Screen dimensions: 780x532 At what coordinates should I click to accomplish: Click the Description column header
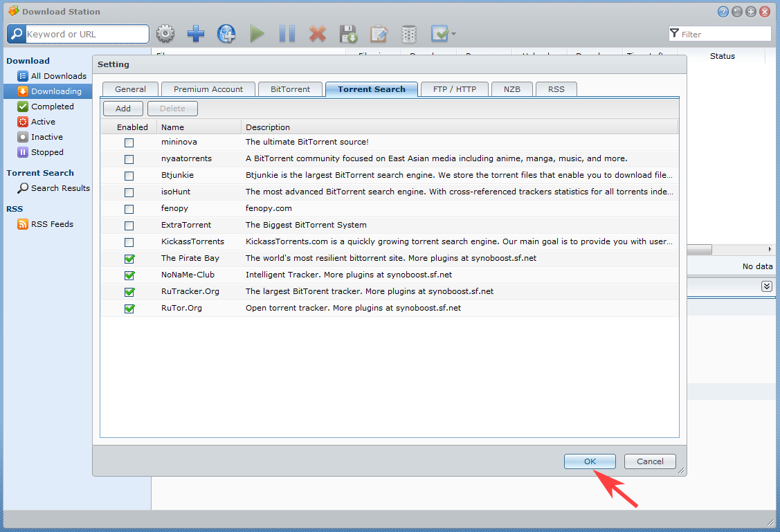[460, 127]
